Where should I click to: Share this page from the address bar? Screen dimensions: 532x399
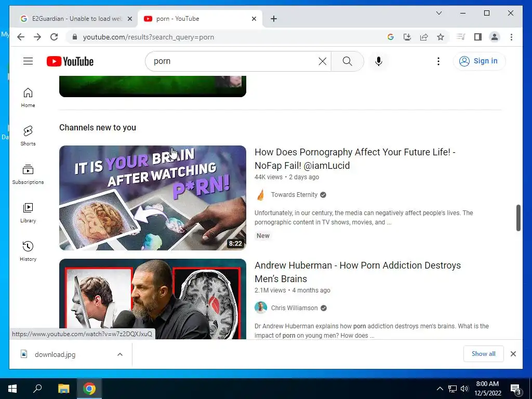(x=424, y=37)
